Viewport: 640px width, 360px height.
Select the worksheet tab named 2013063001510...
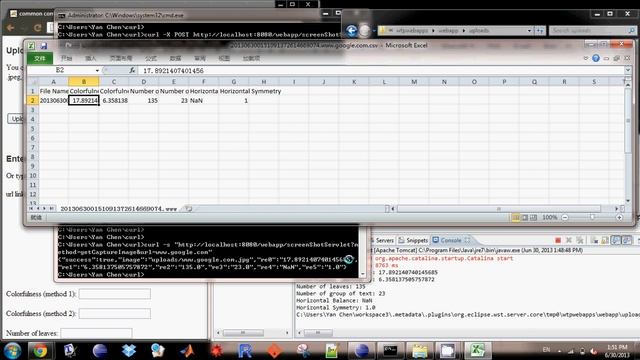point(118,209)
